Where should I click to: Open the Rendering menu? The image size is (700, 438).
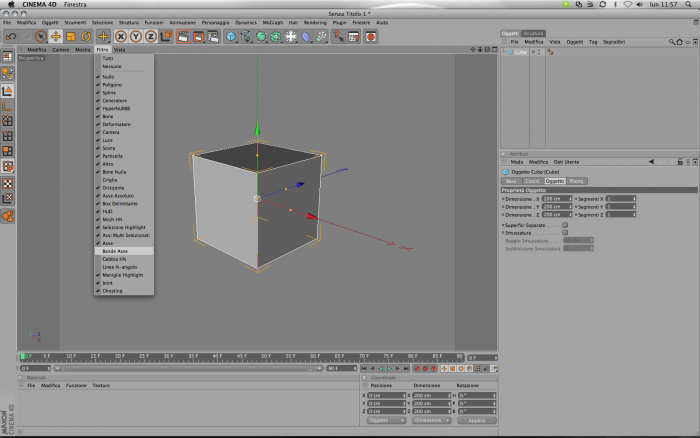(315, 22)
